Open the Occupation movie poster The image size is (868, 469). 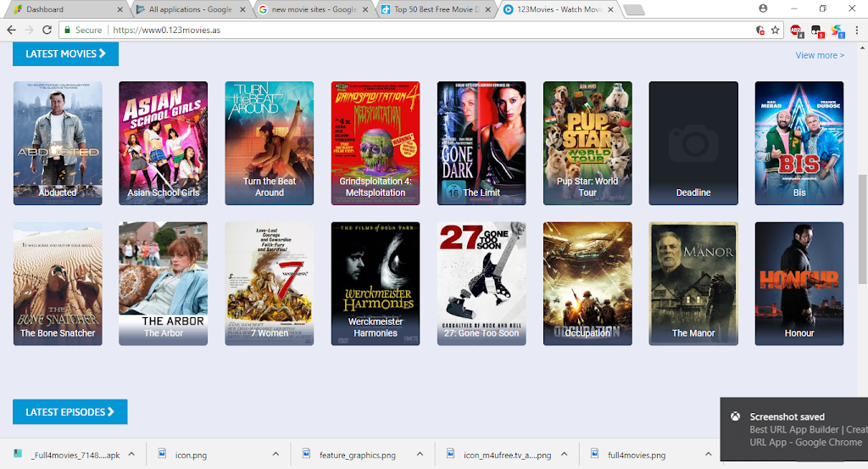587,283
